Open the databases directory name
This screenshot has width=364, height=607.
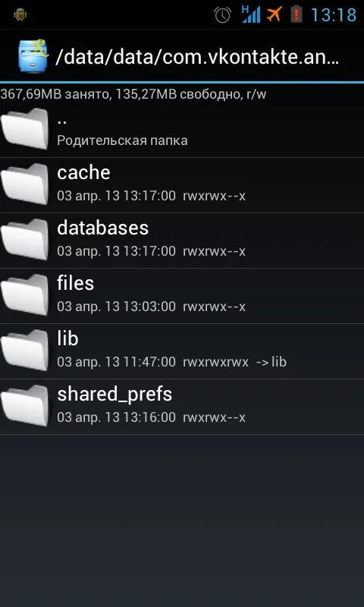tap(103, 228)
